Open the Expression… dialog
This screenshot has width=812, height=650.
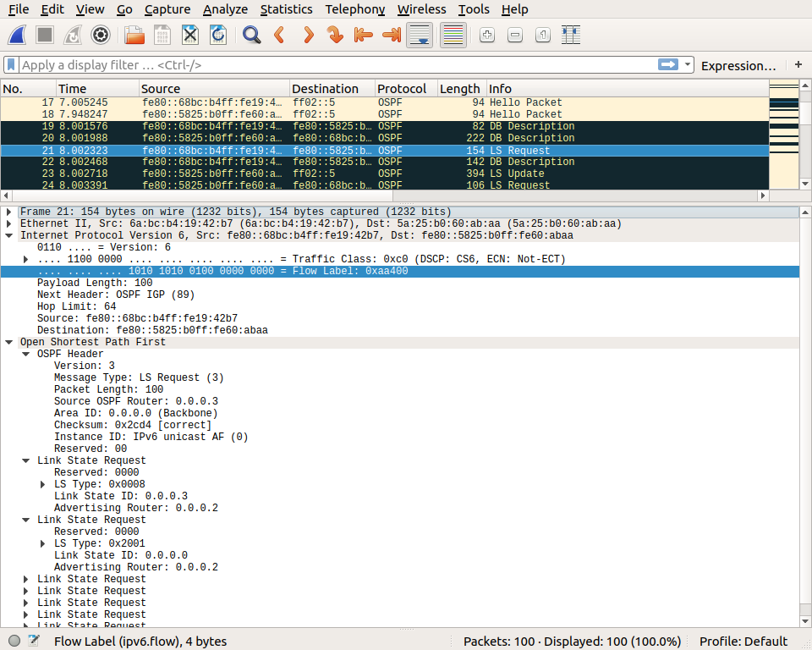tap(738, 66)
